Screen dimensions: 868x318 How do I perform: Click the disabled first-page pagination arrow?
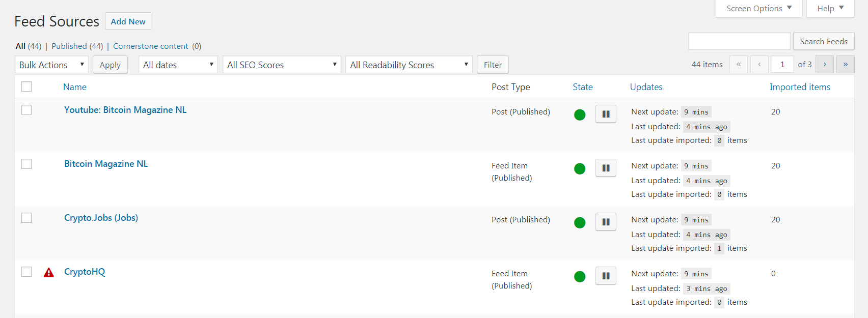point(739,65)
